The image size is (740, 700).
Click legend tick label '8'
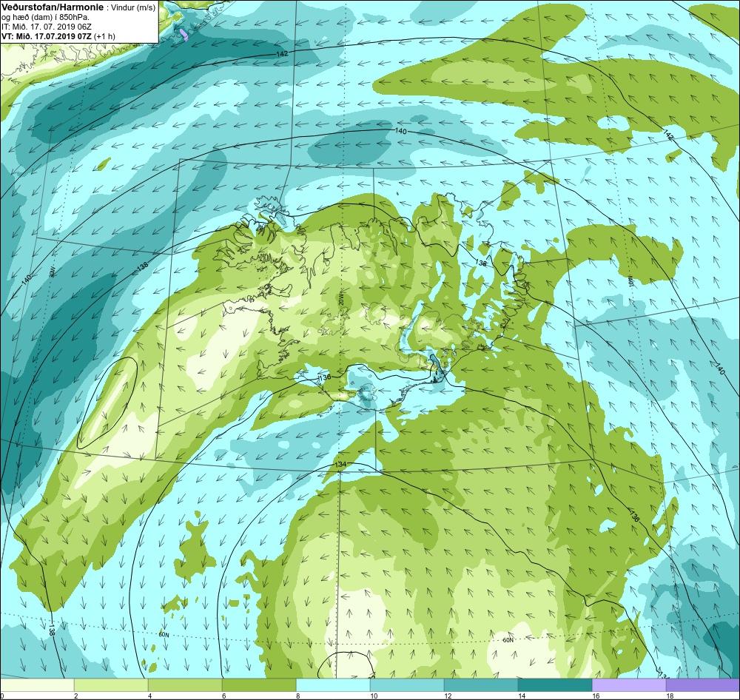tap(297, 696)
